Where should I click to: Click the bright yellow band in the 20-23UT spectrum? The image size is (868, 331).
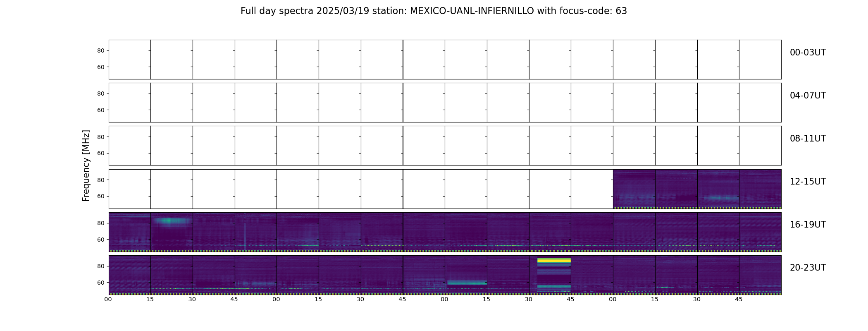[554, 261]
